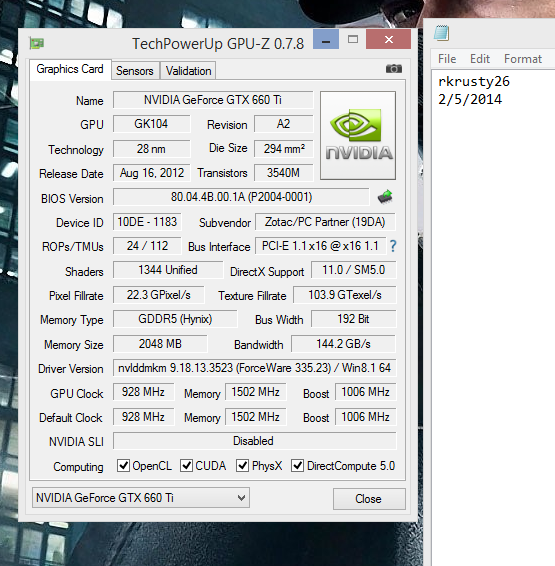Screen dimensions: 555x566
Task: Click the Bus Interface question mark icon
Action: pos(393,246)
